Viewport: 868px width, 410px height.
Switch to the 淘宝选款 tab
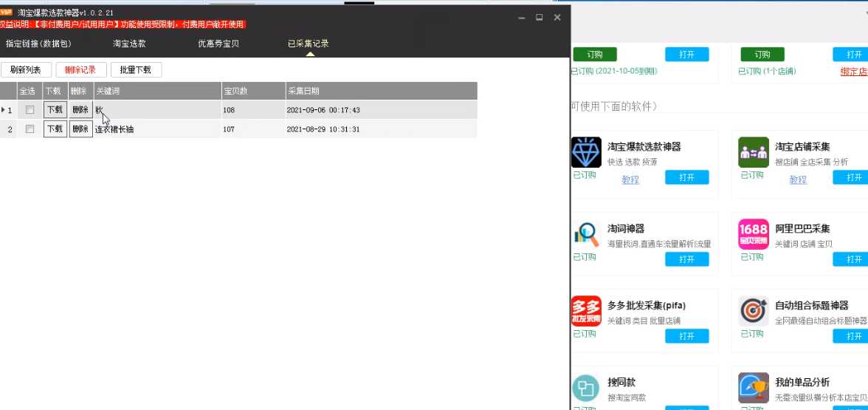130,43
